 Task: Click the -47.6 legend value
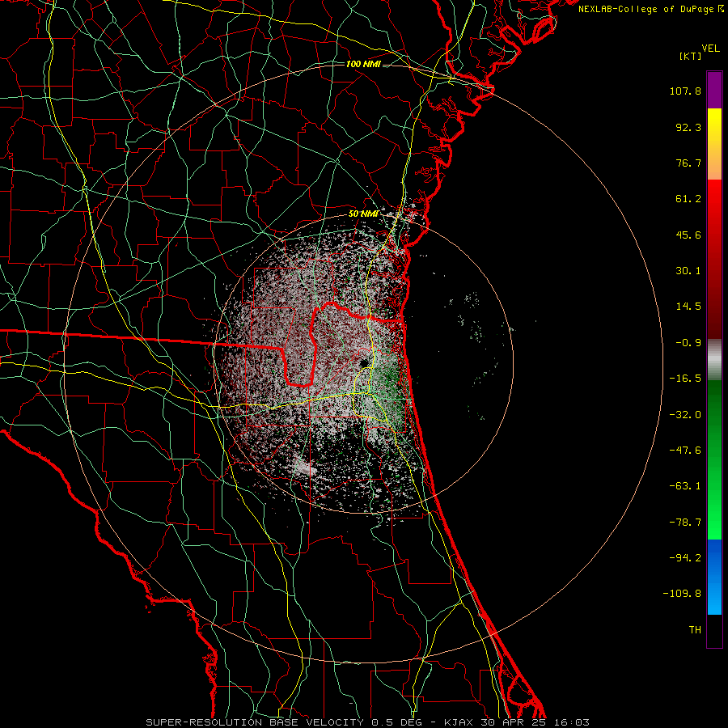click(x=685, y=451)
